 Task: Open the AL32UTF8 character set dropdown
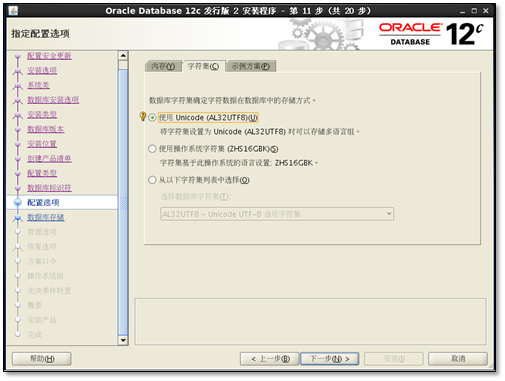277,214
